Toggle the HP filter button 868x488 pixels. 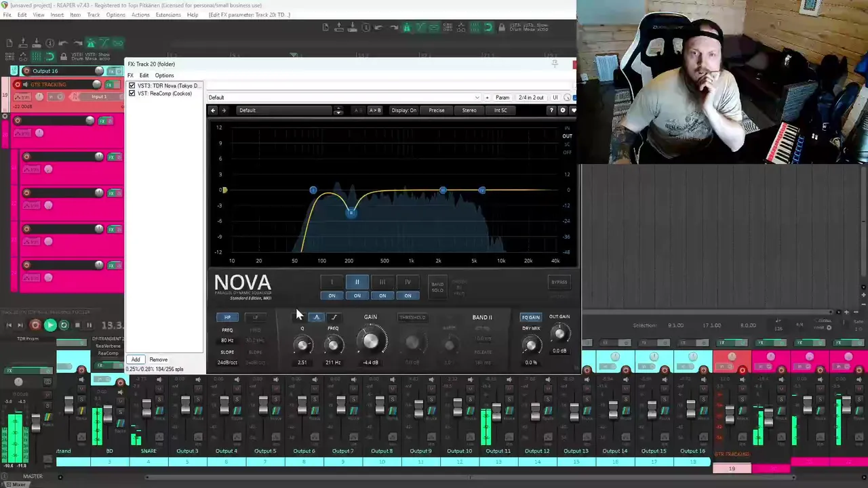tap(227, 317)
